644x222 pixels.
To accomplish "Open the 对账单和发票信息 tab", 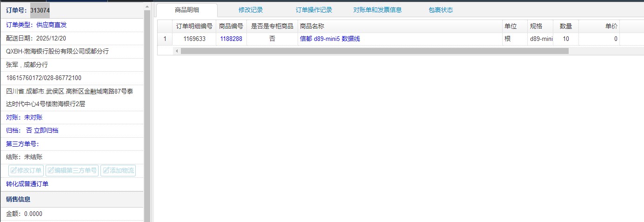I will click(x=377, y=10).
